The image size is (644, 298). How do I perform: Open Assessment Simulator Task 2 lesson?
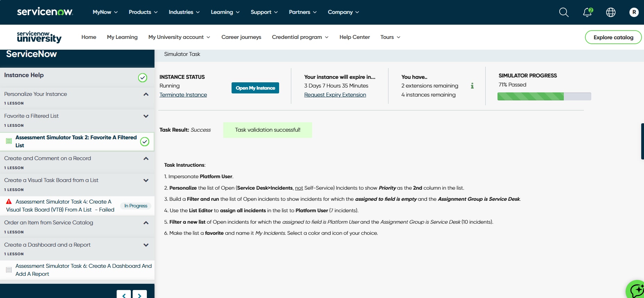pyautogui.click(x=76, y=141)
